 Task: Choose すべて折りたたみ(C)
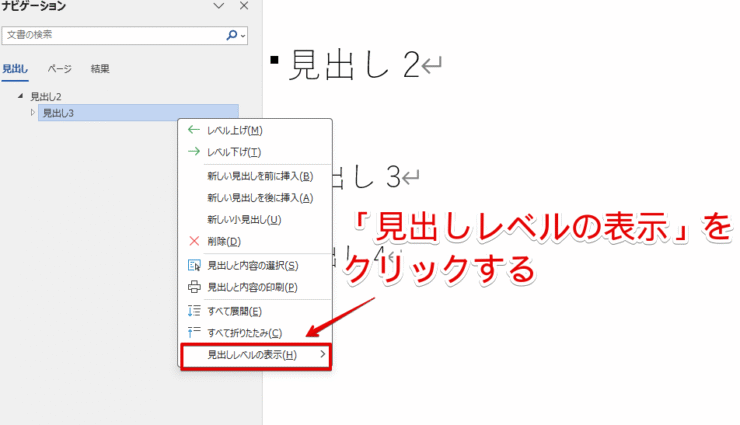point(255,333)
